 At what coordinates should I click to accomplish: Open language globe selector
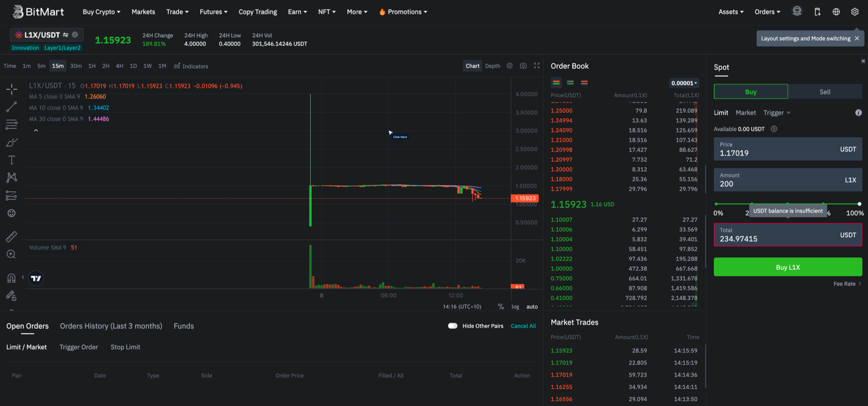836,12
